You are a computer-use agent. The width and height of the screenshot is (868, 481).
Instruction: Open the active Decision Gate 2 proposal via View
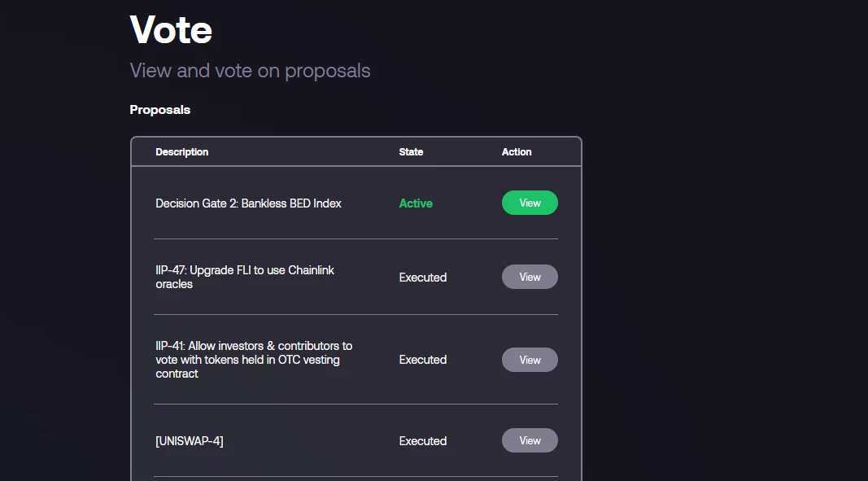click(x=530, y=203)
